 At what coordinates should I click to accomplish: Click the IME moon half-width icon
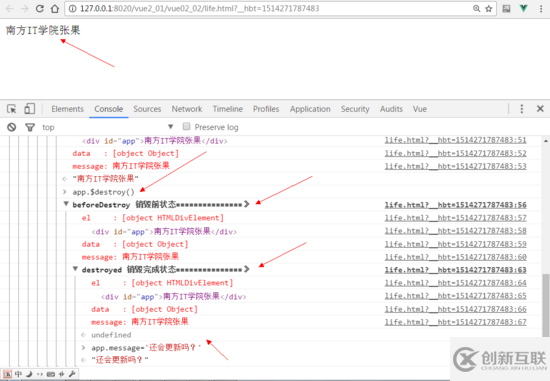29,374
